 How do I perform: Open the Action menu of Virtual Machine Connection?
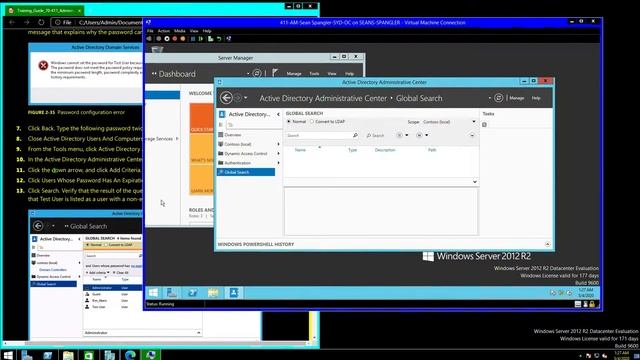[x=164, y=31]
